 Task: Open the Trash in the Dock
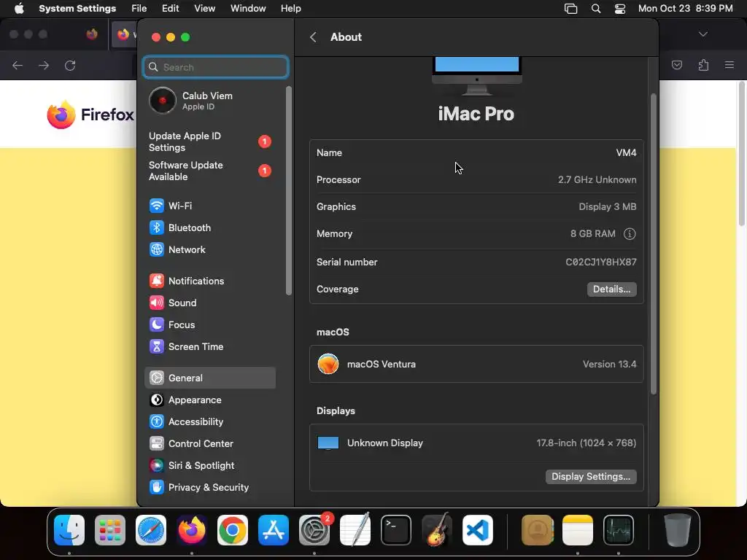tap(677, 530)
